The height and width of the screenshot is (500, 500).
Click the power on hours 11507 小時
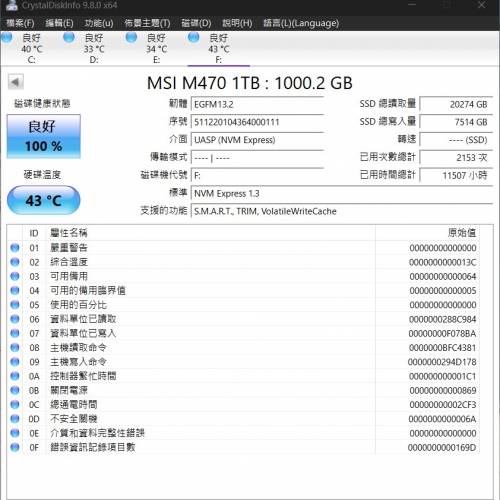(456, 175)
